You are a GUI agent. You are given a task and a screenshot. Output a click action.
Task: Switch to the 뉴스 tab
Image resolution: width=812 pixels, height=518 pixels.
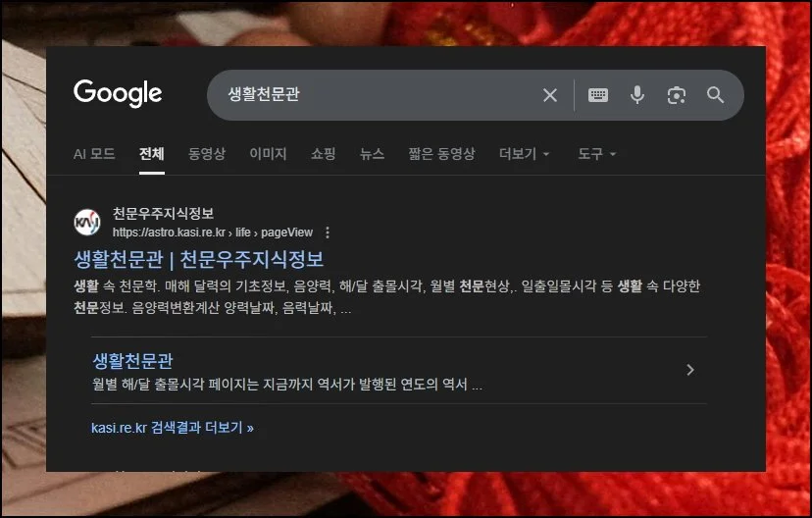click(372, 154)
